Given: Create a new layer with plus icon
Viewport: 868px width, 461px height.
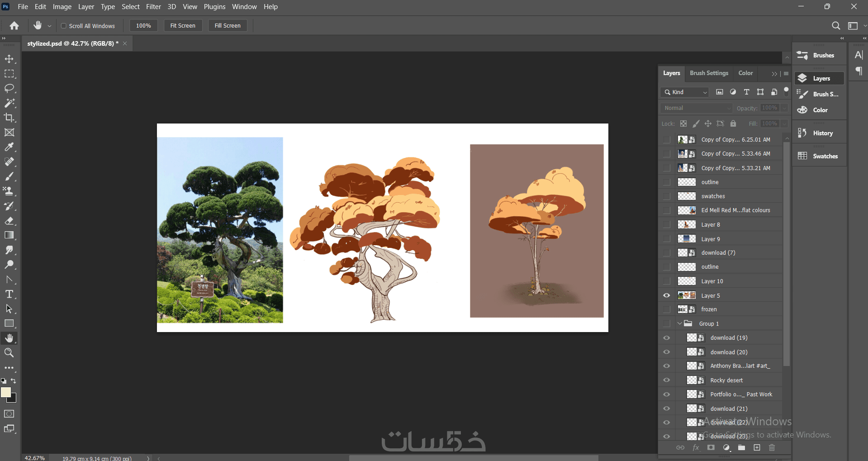Looking at the screenshot, I should click(757, 447).
